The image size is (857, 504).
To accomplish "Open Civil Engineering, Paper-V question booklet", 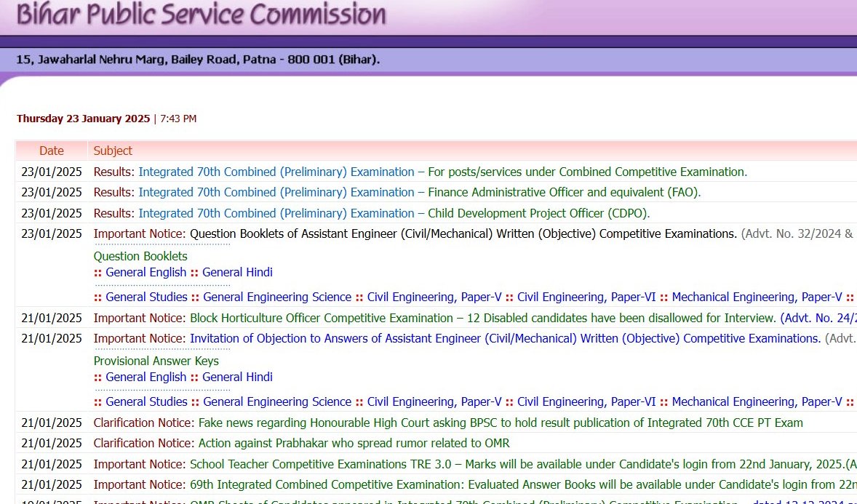I will click(434, 297).
